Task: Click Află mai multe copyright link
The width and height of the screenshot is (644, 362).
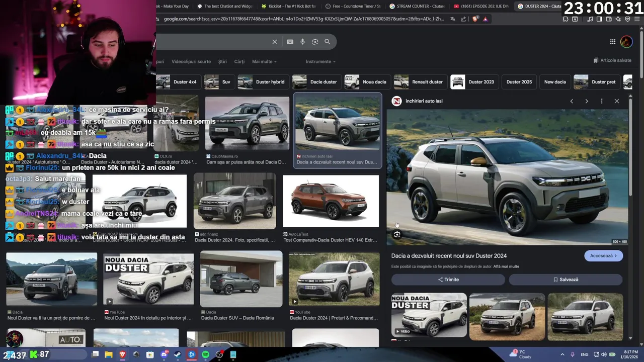Action: (x=506, y=266)
